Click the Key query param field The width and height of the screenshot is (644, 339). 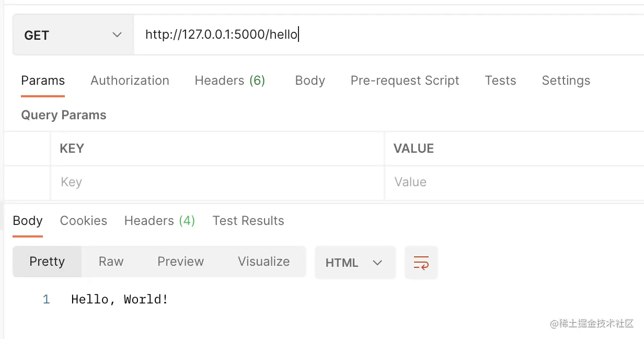click(x=217, y=182)
